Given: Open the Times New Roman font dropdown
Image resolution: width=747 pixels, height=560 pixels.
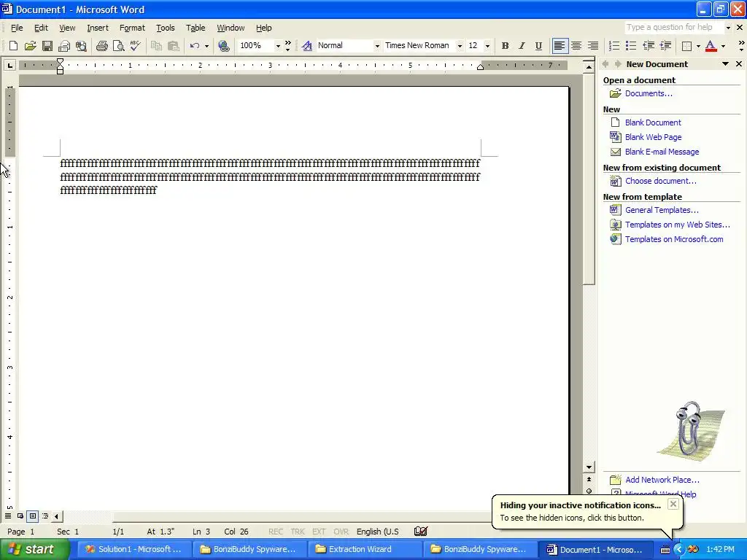Looking at the screenshot, I should coord(460,46).
